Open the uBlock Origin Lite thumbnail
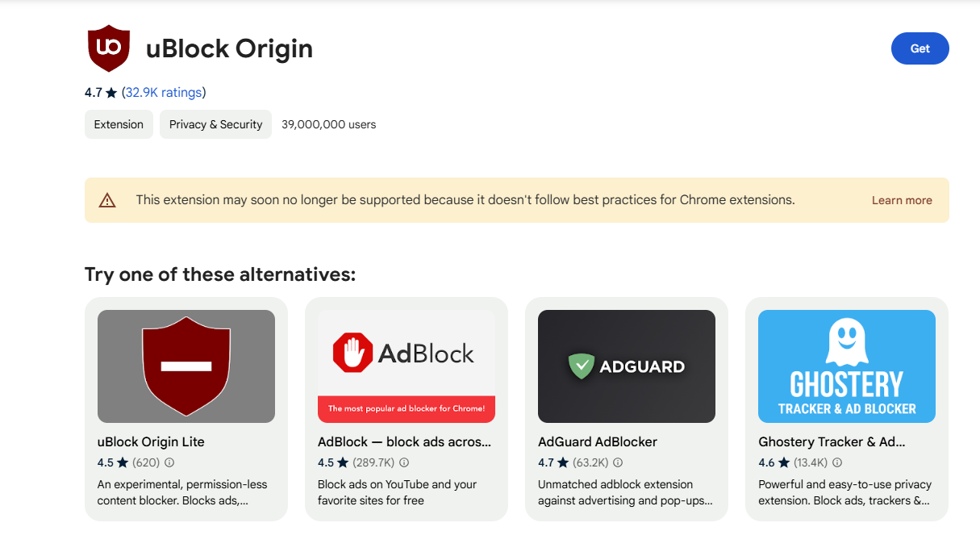 pyautogui.click(x=186, y=366)
